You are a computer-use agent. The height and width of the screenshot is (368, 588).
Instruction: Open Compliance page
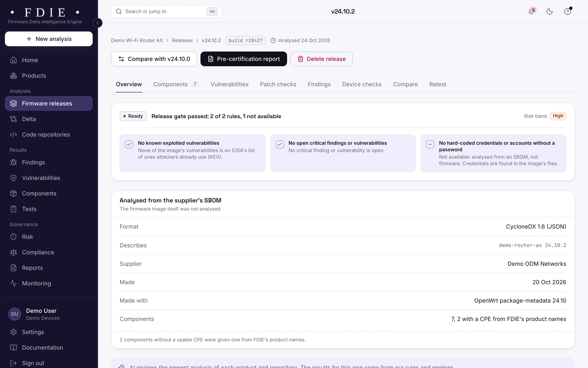(49, 252)
